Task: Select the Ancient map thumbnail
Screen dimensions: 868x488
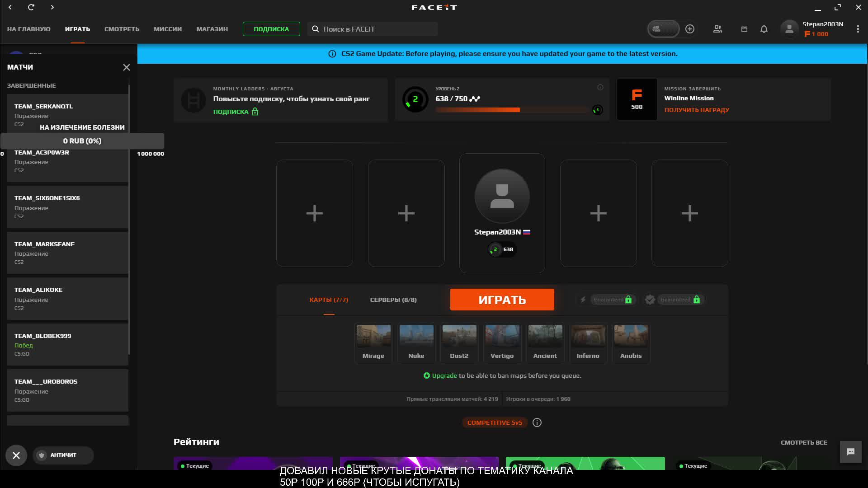Action: 545,343
